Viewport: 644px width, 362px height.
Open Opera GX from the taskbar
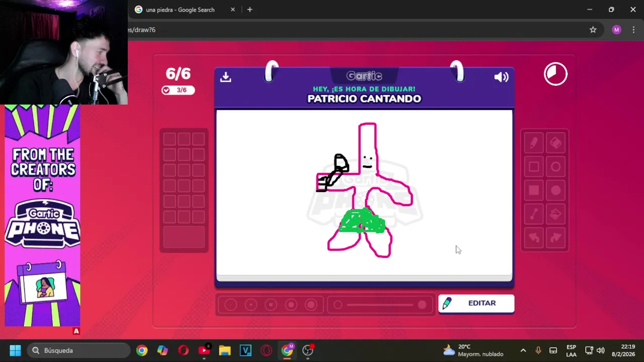coord(266,350)
